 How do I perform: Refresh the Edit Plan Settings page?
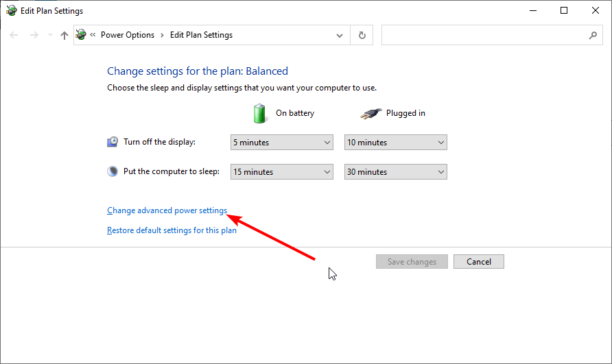362,35
